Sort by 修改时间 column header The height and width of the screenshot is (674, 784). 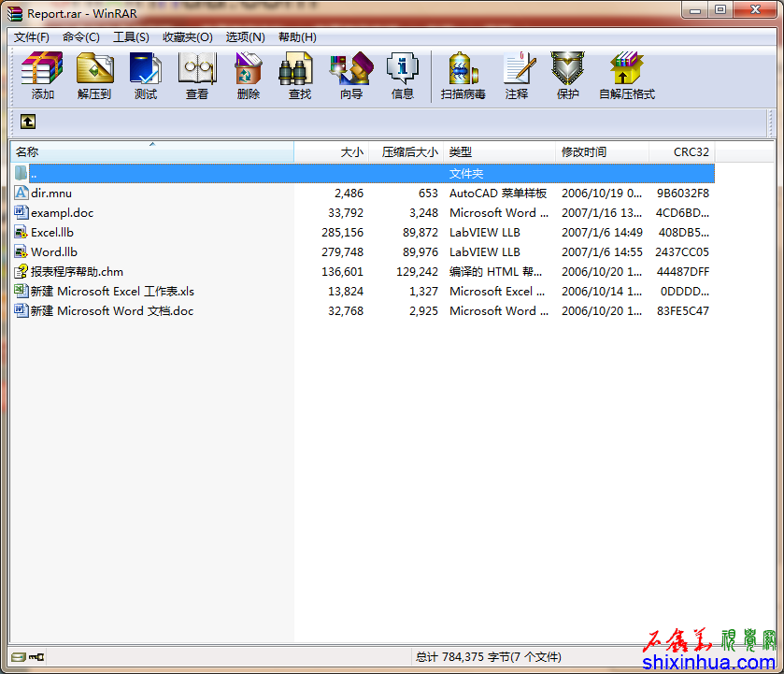coord(602,151)
